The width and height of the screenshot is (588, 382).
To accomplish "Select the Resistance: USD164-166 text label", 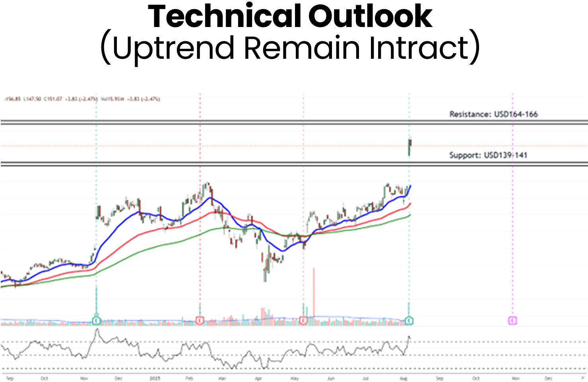I will click(493, 114).
